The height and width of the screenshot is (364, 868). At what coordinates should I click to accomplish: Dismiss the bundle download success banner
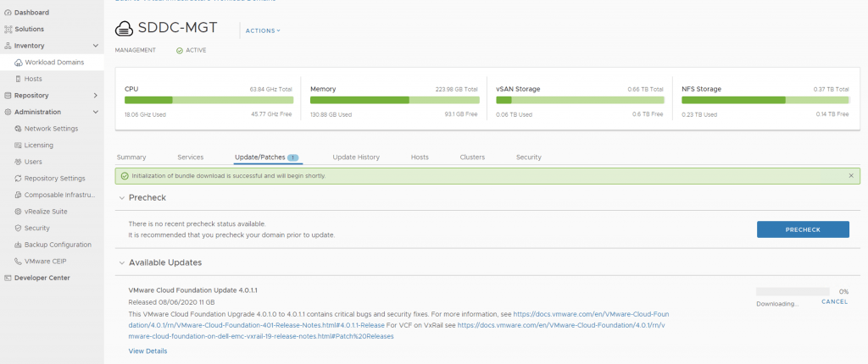pyautogui.click(x=851, y=175)
